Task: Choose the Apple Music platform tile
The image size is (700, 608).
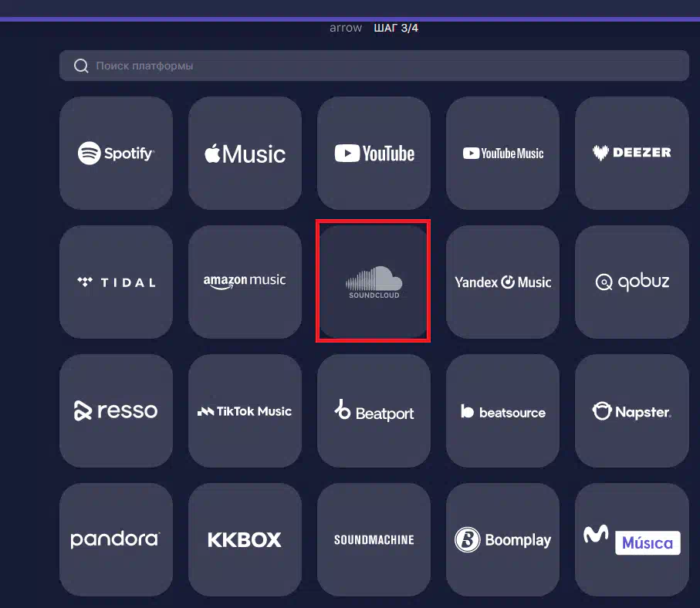Action: 245,153
